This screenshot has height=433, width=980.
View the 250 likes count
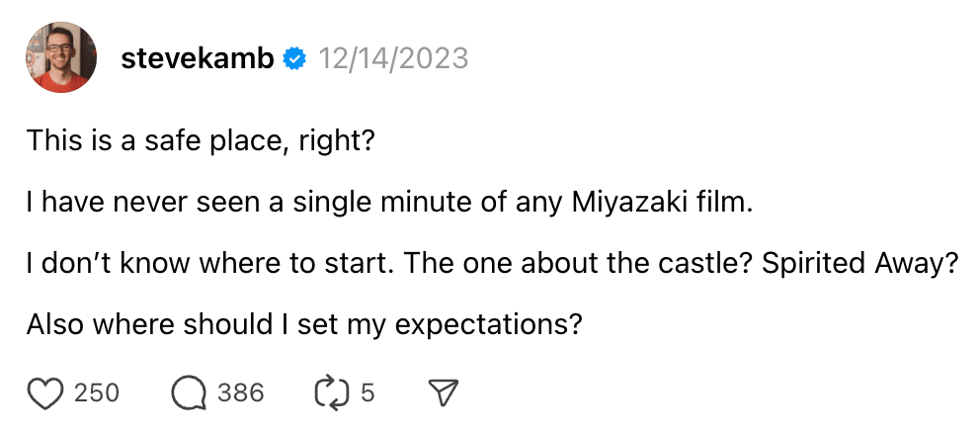pos(97,393)
